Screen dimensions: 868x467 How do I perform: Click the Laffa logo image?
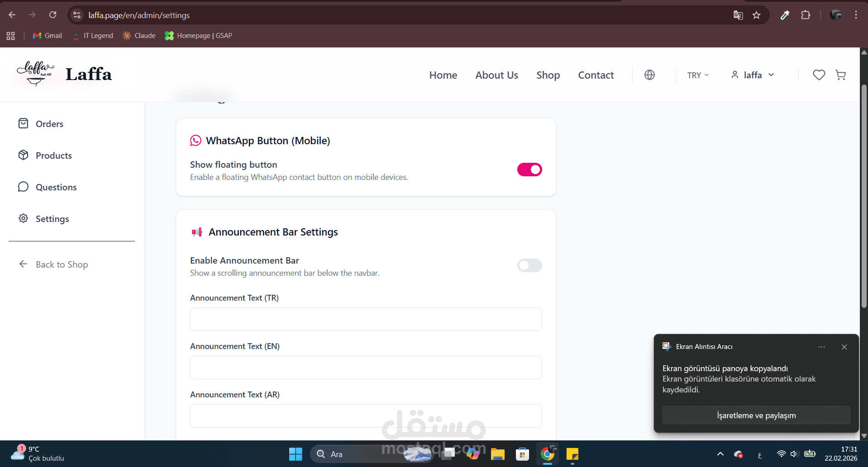(x=36, y=74)
